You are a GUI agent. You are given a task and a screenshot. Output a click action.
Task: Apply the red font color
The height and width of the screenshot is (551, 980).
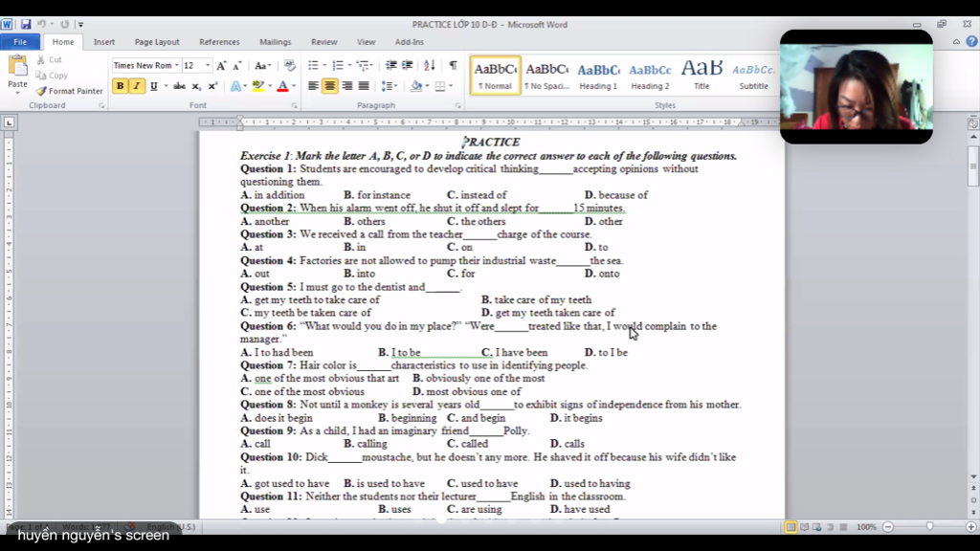[282, 86]
